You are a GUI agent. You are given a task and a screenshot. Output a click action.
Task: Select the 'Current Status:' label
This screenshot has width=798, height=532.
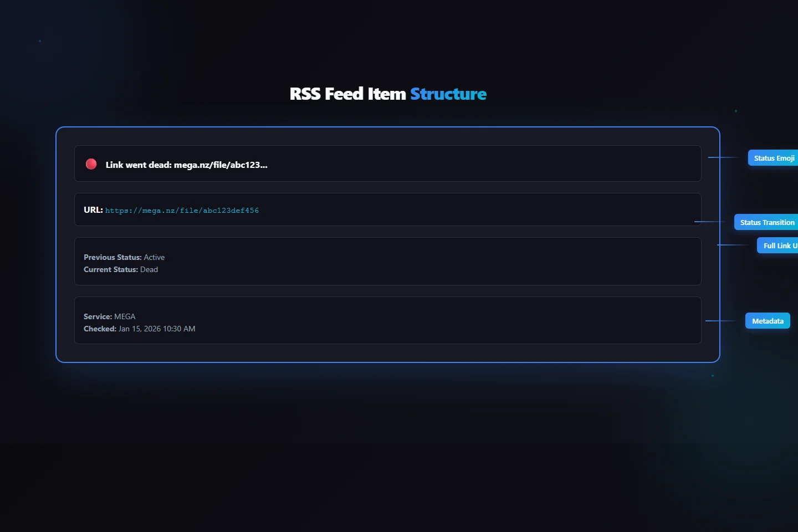(111, 269)
